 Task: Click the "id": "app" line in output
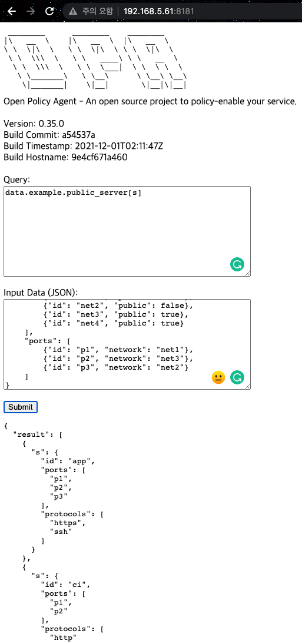click(x=68, y=461)
